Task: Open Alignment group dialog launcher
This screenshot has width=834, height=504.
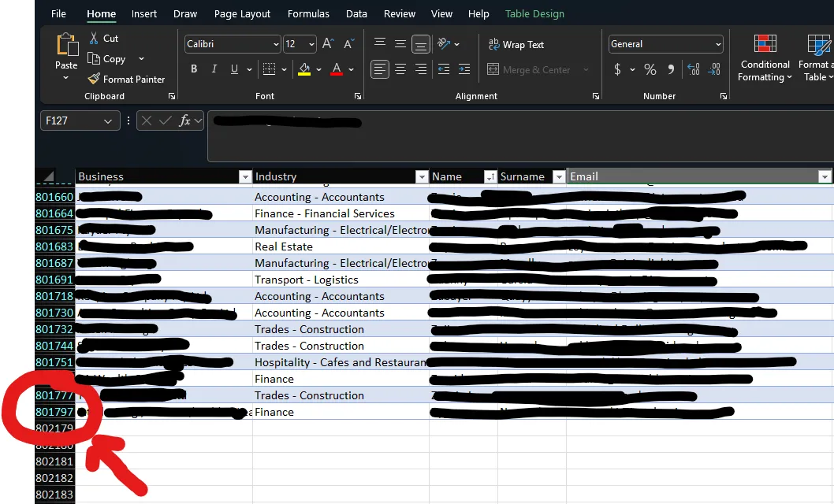Action: [596, 96]
